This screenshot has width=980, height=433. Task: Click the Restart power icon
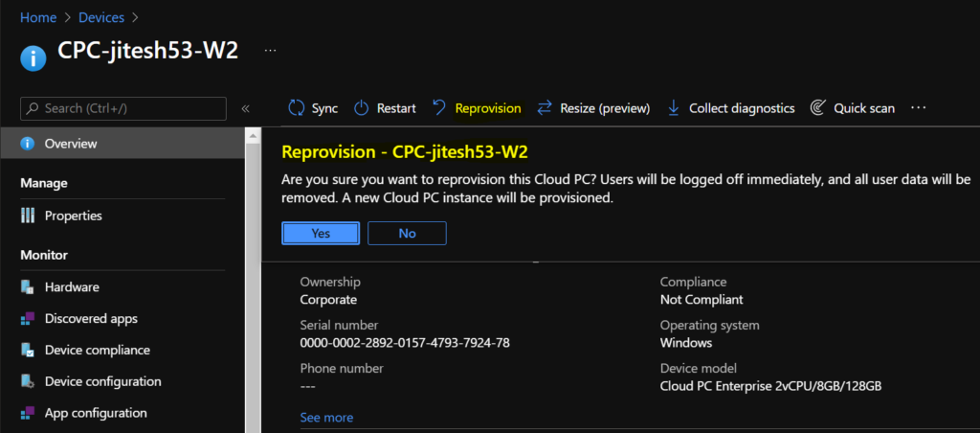[x=361, y=108]
